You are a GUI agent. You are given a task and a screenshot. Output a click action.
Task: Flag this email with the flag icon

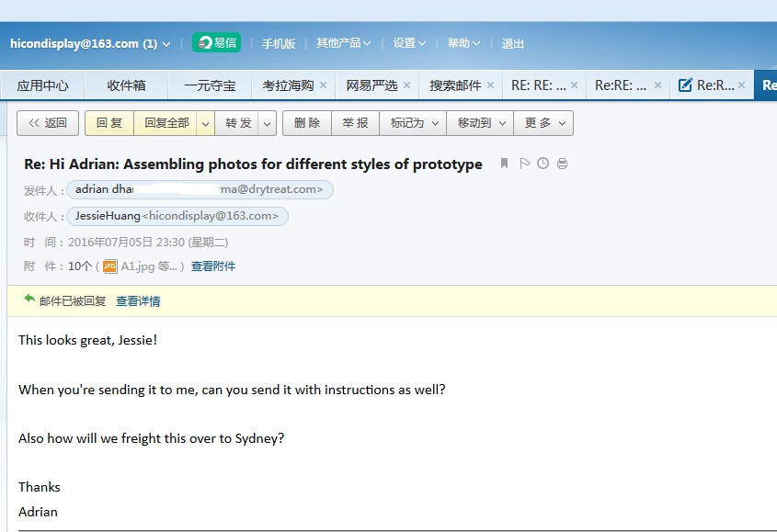pos(525,164)
